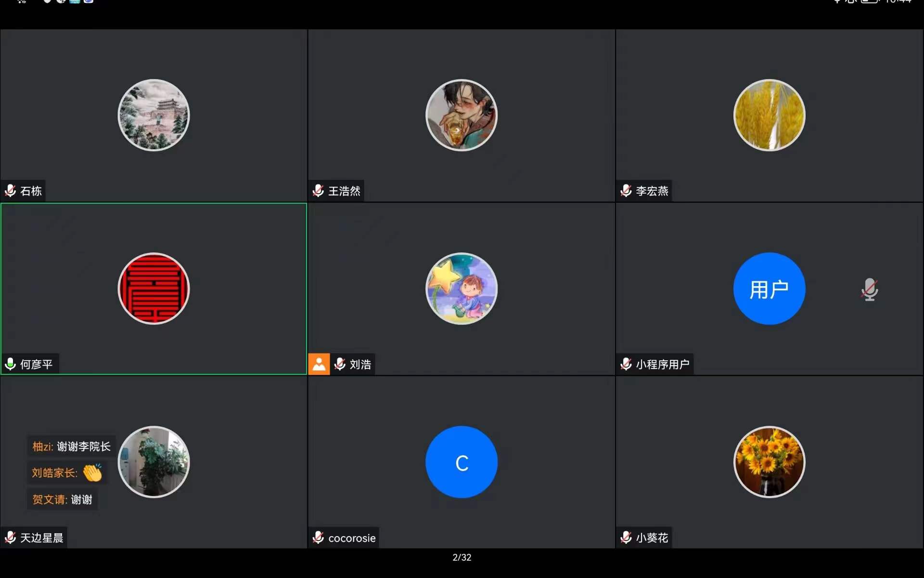The width and height of the screenshot is (924, 578).
Task: Click blue C avatar of cocorosie
Action: click(x=462, y=462)
